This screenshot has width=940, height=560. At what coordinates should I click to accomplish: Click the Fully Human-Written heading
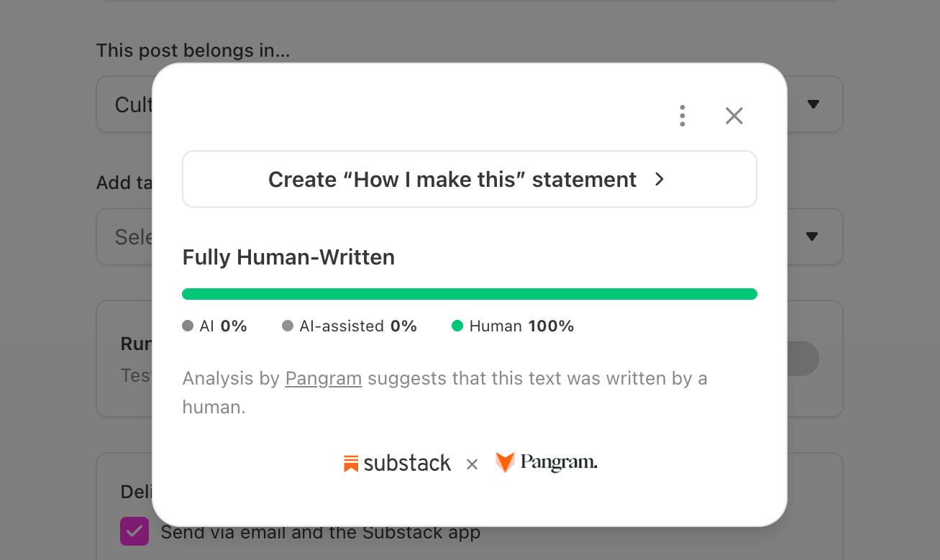(x=288, y=257)
